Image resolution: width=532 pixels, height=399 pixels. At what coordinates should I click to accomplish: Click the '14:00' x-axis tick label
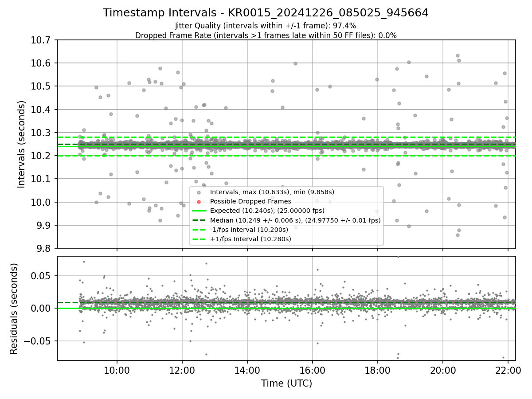click(247, 371)
